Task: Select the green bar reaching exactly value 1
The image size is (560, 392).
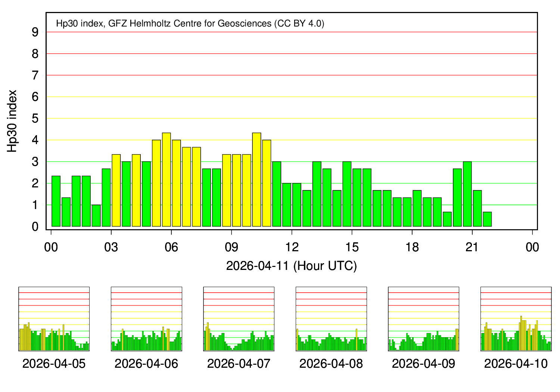Action: point(96,216)
